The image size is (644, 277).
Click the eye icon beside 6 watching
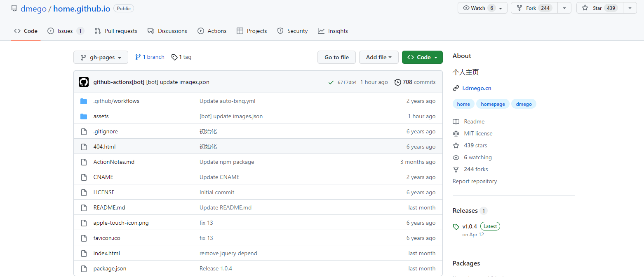tap(456, 158)
